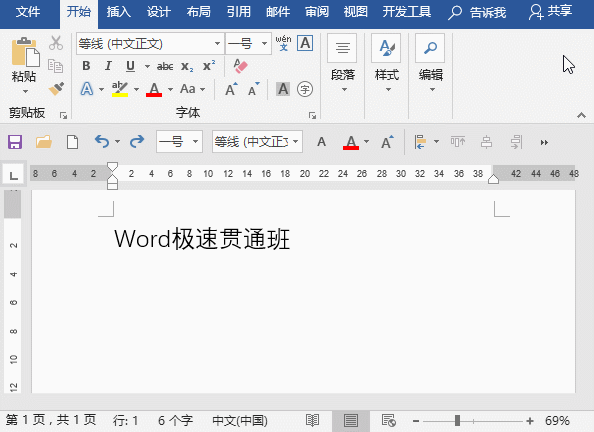
Task: Open clipboard pane launcher in 剪贴板
Action: pos(63,116)
